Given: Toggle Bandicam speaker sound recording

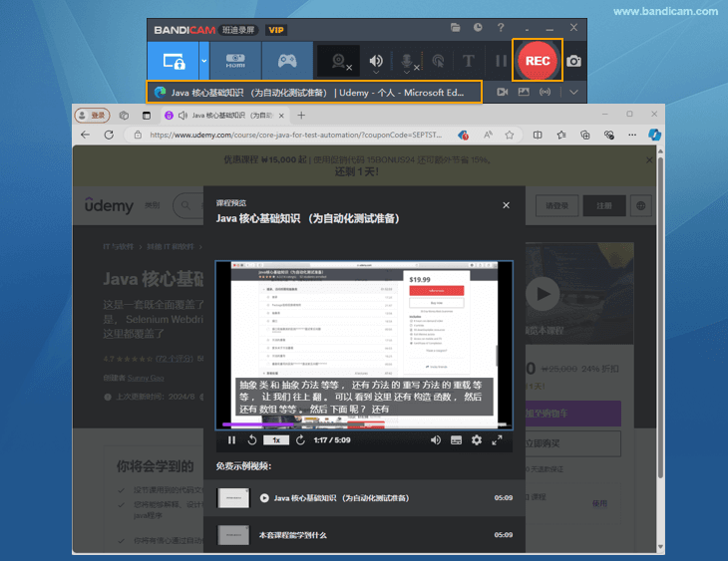Looking at the screenshot, I should coord(376,61).
